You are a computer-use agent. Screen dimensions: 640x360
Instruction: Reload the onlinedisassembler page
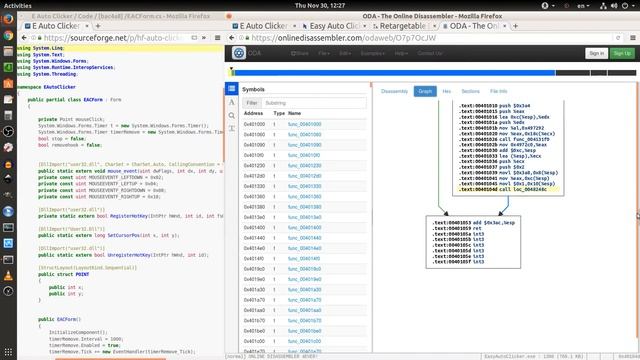point(618,38)
